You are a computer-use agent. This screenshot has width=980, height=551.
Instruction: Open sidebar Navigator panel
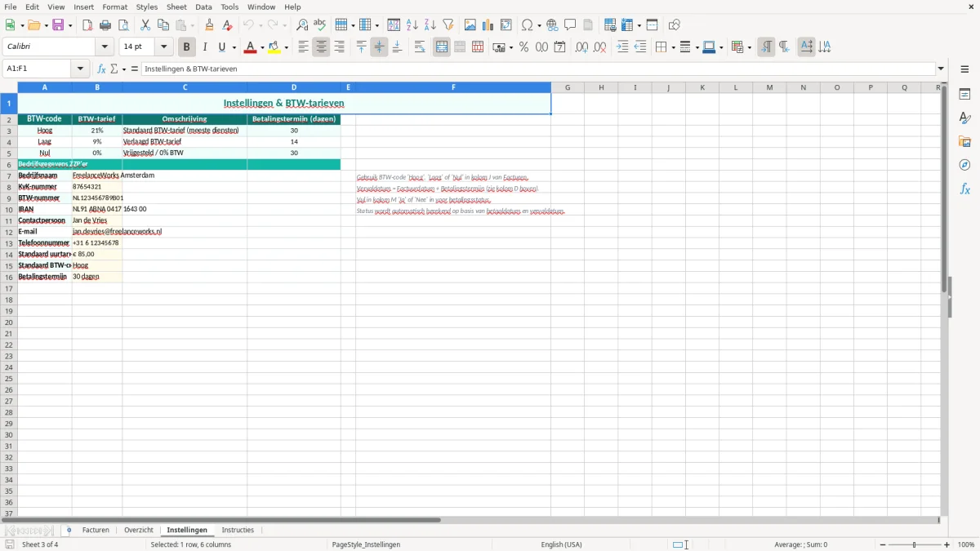[x=964, y=165]
